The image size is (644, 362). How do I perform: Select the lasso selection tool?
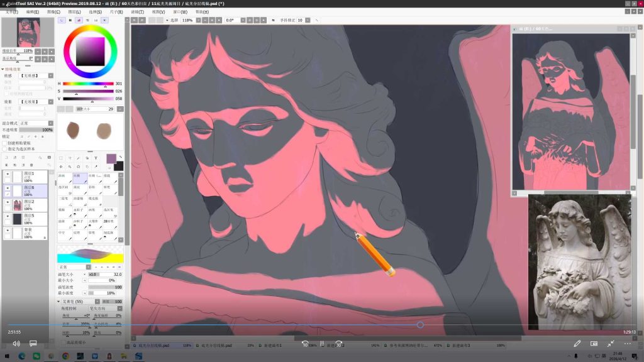(70, 158)
